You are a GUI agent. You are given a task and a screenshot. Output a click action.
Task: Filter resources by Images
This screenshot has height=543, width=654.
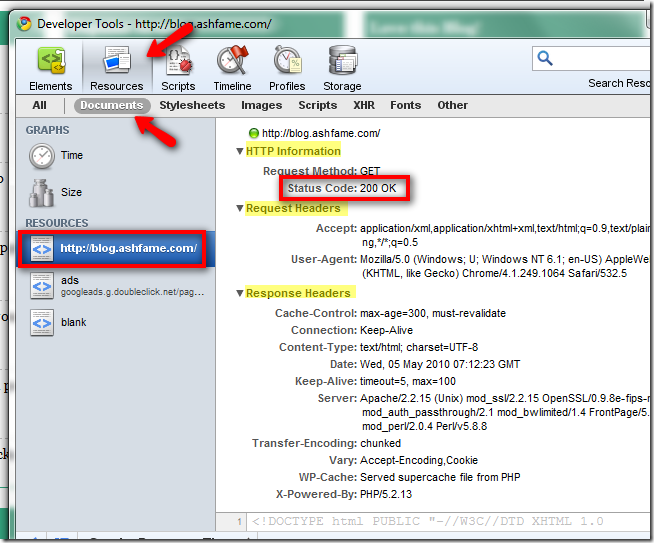tap(262, 106)
